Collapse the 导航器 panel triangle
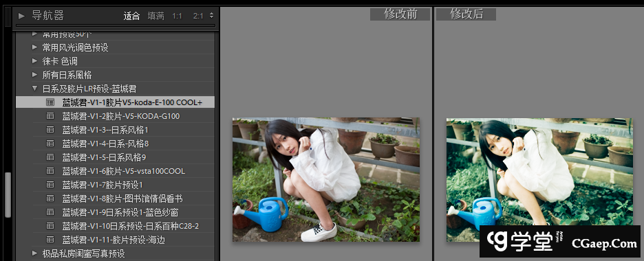The height and width of the screenshot is (261, 644). [22, 16]
